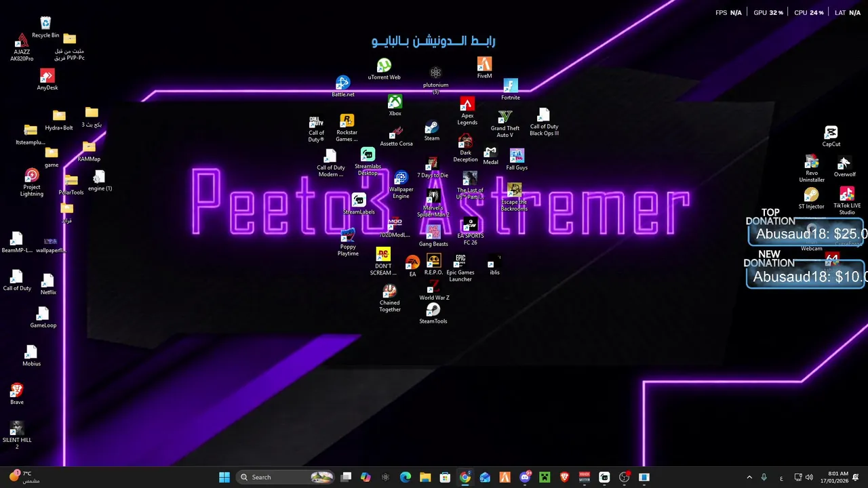Open the ST Injector shortcut

coord(811,199)
